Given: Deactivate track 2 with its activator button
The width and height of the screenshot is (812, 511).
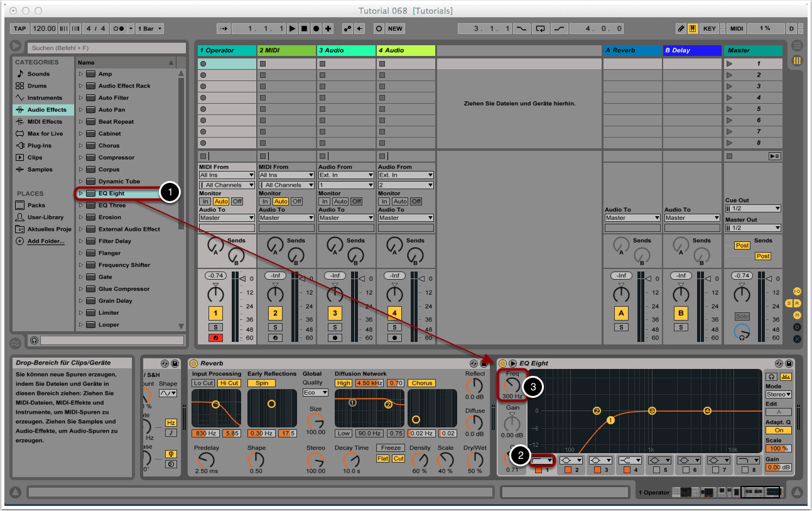Looking at the screenshot, I should click(x=275, y=313).
